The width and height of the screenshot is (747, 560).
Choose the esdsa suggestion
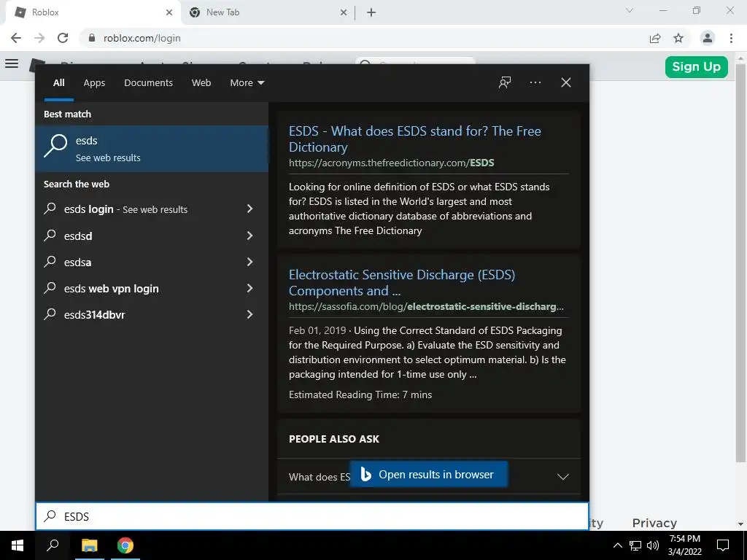pyautogui.click(x=77, y=262)
